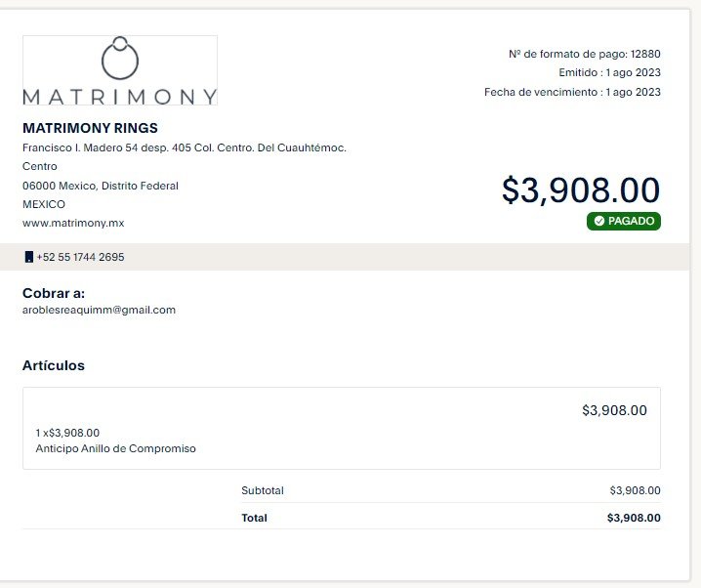Click the item price in the articles box
This screenshot has width=701, height=588.
[x=614, y=410]
